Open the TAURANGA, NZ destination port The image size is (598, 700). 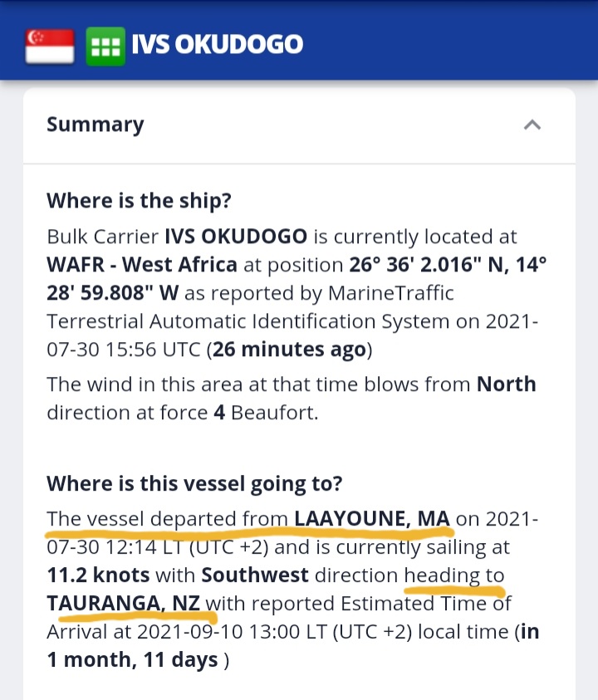click(123, 604)
